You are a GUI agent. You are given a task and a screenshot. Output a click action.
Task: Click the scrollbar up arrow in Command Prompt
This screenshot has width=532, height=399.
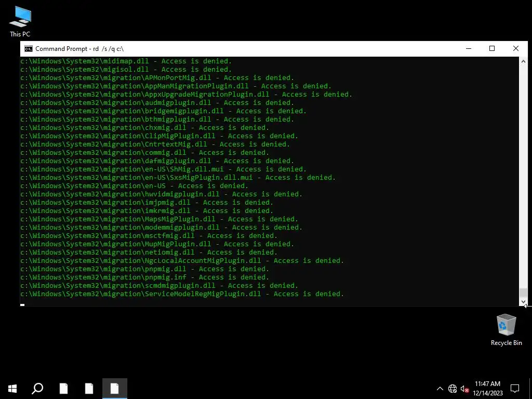click(x=523, y=61)
